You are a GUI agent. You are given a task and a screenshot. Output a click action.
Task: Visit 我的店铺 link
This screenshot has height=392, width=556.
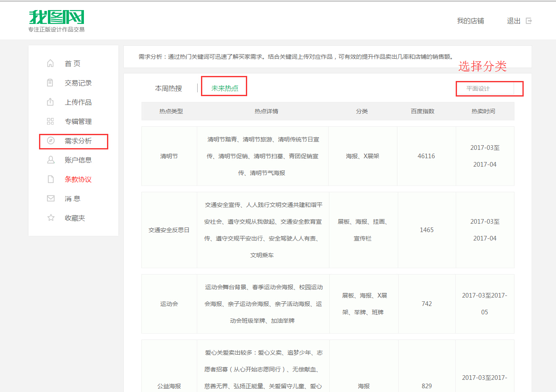470,21
